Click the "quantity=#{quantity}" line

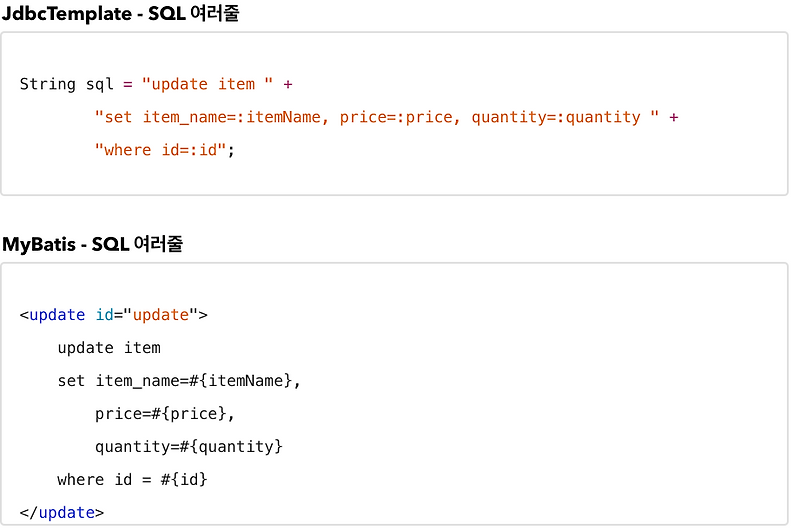pos(189,447)
